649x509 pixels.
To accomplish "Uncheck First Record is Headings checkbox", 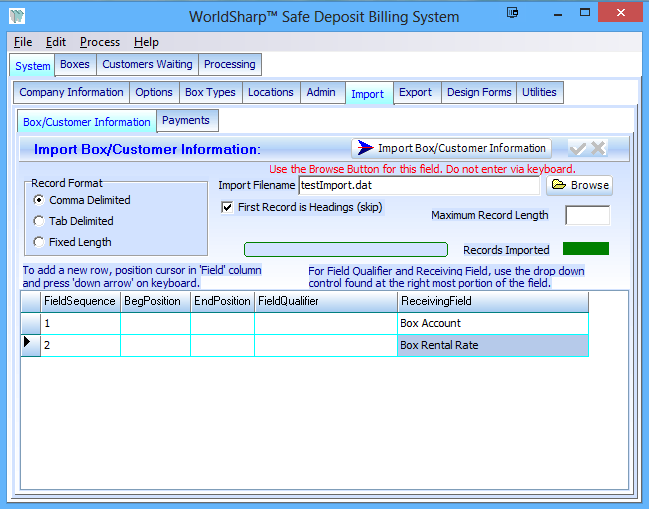I will click(227, 207).
